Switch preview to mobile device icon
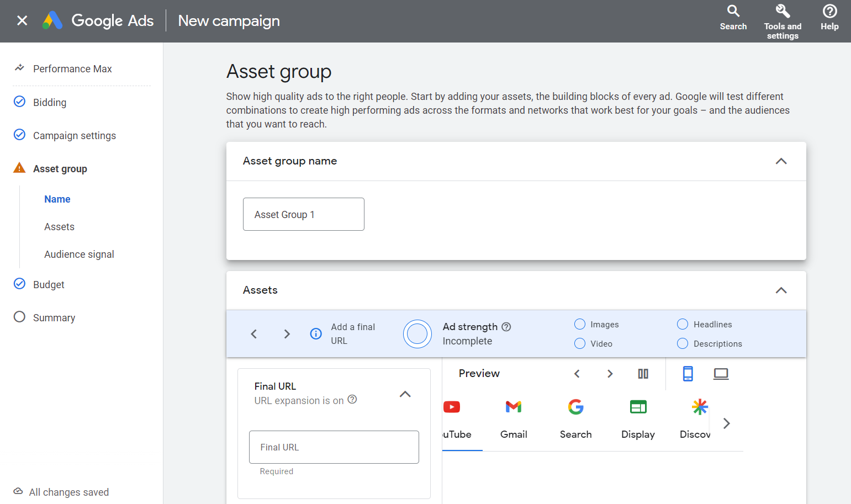 (688, 374)
